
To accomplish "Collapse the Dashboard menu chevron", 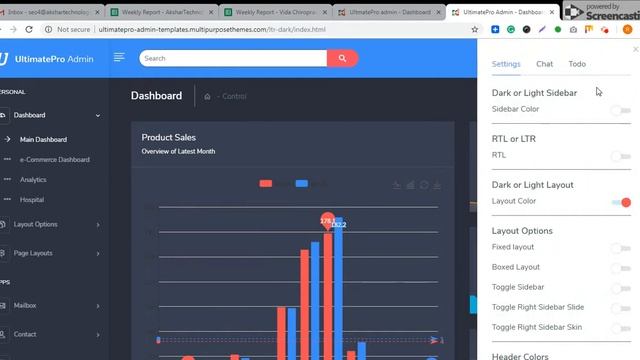I will (98, 116).
